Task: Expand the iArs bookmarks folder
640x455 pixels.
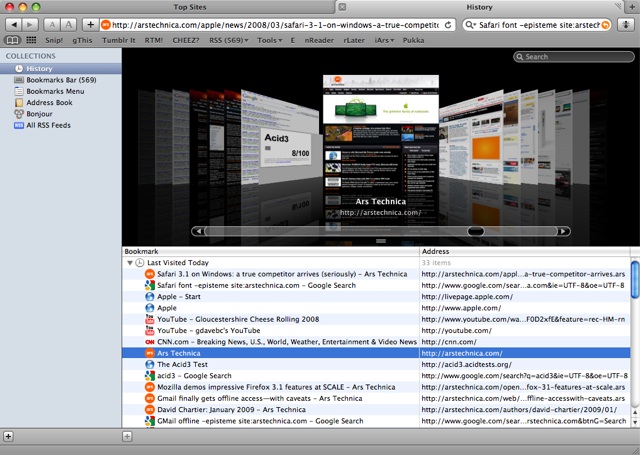Action: pos(384,40)
